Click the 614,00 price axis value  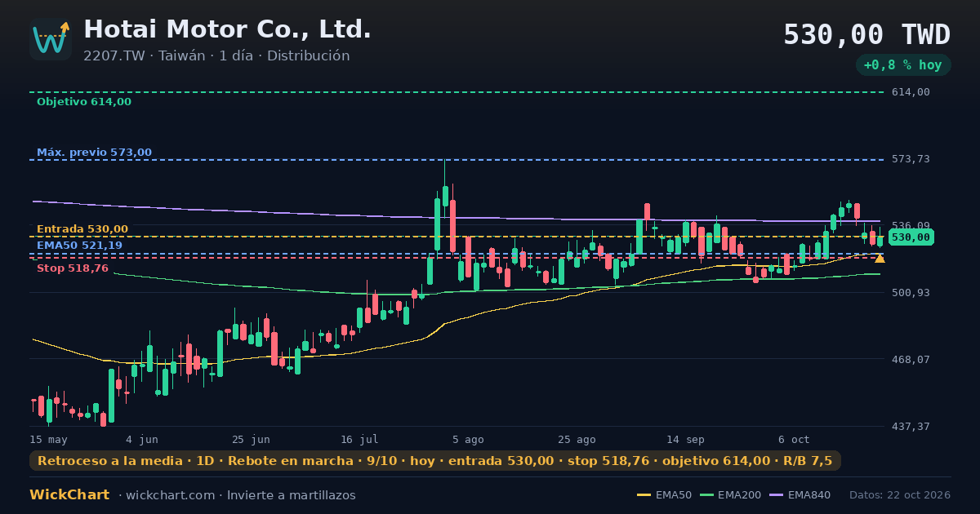(911, 92)
